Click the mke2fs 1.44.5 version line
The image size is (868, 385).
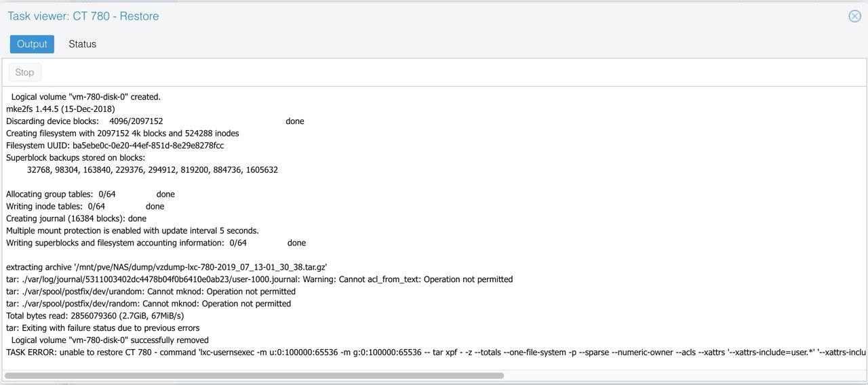tap(60, 109)
